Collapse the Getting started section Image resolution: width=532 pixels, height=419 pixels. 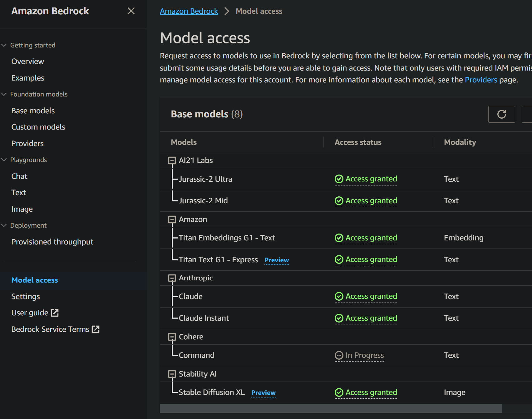(4, 45)
